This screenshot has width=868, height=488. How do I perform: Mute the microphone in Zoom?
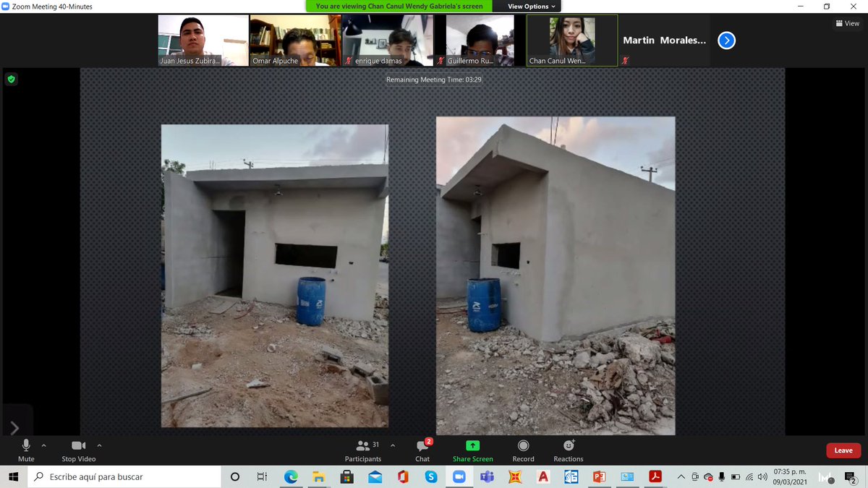tap(26, 445)
